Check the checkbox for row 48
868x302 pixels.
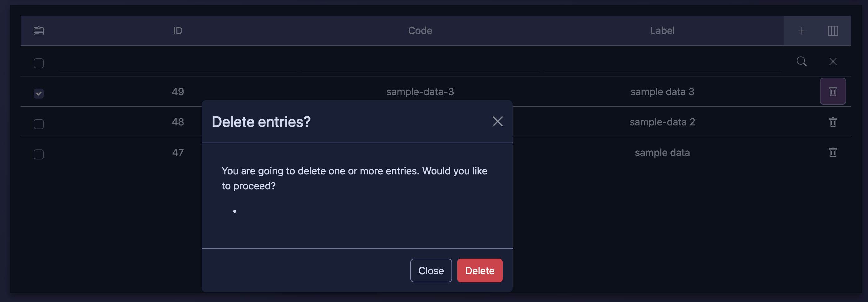(x=39, y=124)
